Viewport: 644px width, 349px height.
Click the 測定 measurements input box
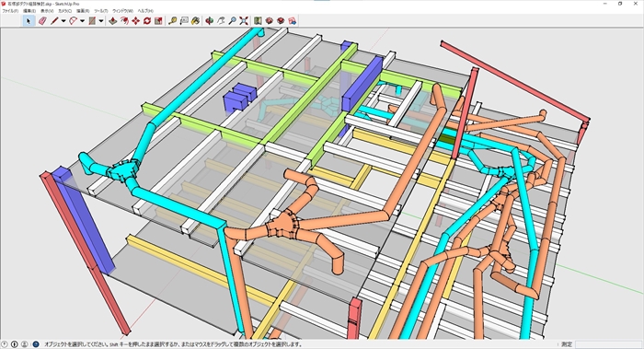click(x=608, y=344)
